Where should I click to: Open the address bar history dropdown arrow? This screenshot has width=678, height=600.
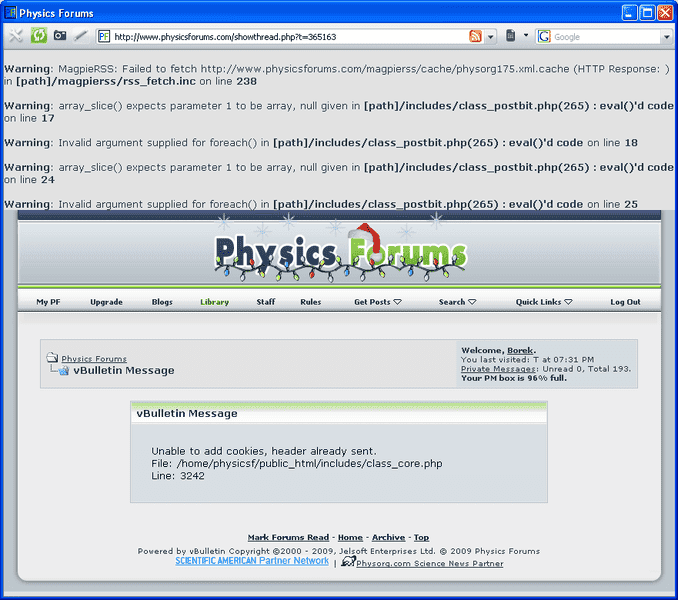click(490, 37)
